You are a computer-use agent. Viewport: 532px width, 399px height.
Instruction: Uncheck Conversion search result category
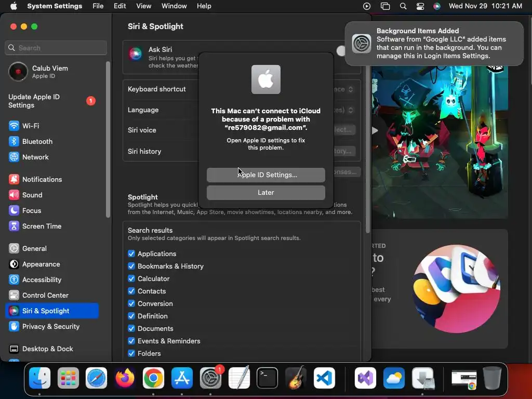click(131, 303)
